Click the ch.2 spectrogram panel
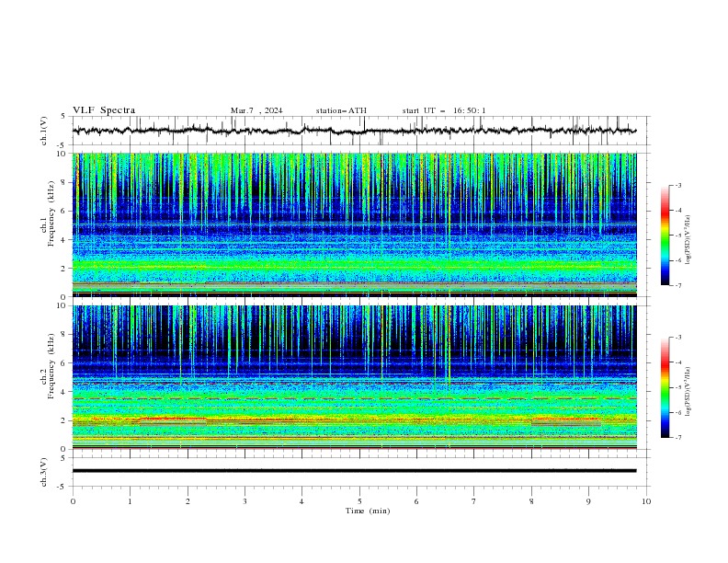This screenshot has width=728, height=563. pyautogui.click(x=354, y=377)
